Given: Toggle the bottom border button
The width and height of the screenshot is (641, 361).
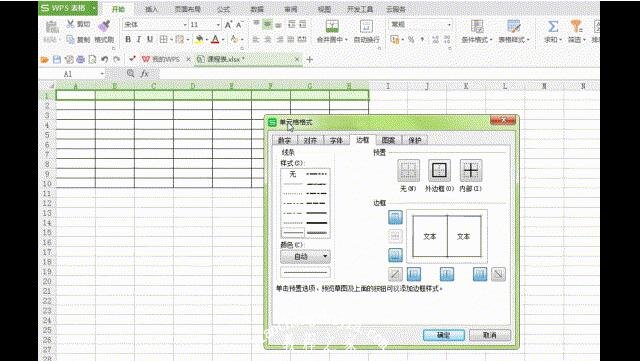Looking at the screenshot, I should pos(395,255).
